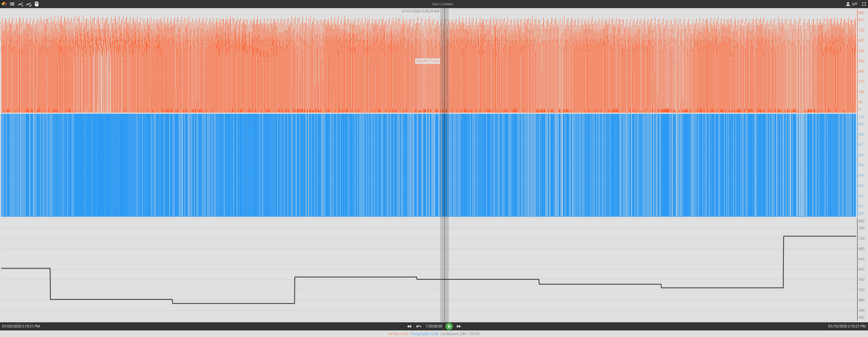Click the 556.00/713.00 value tooltip
This screenshot has width=868, height=337.
tap(427, 61)
